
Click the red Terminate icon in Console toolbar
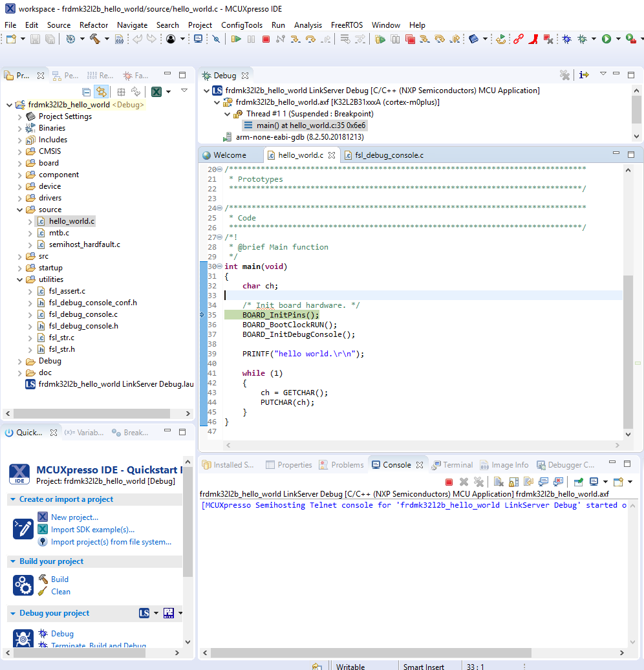(449, 482)
